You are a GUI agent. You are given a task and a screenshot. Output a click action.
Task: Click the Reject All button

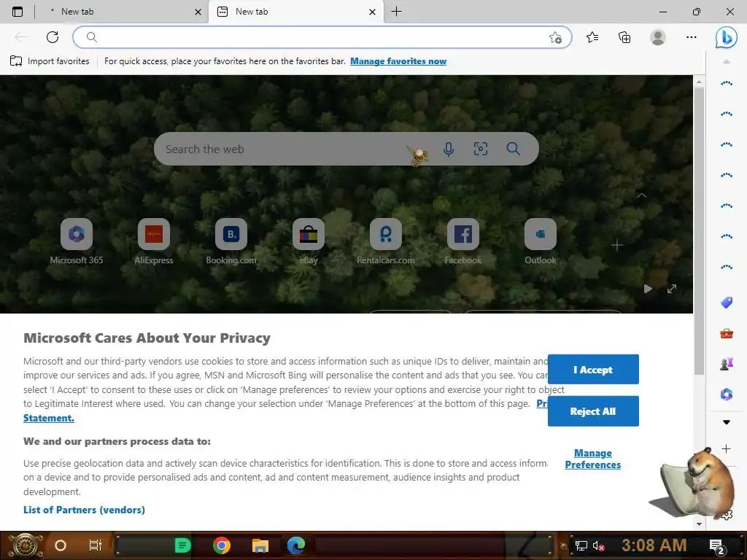point(593,411)
